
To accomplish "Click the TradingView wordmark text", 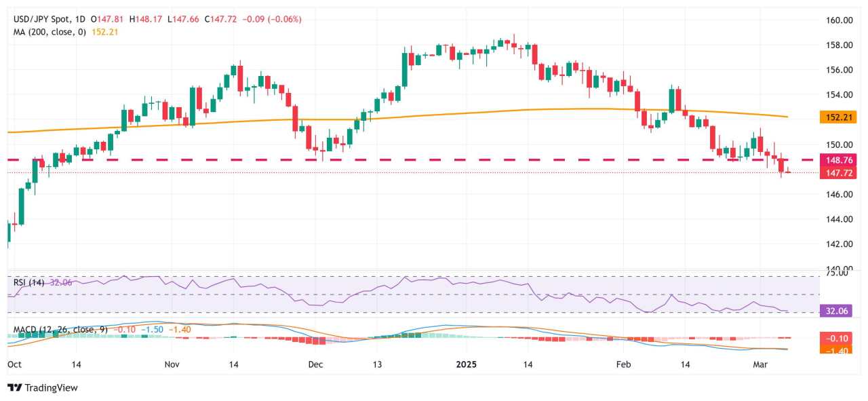I will click(x=52, y=387).
